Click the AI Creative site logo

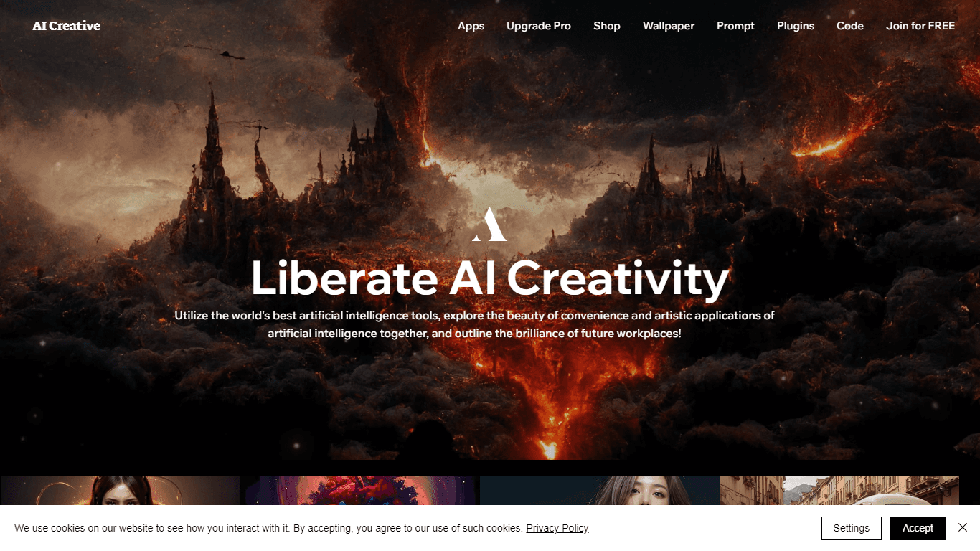[x=66, y=26]
